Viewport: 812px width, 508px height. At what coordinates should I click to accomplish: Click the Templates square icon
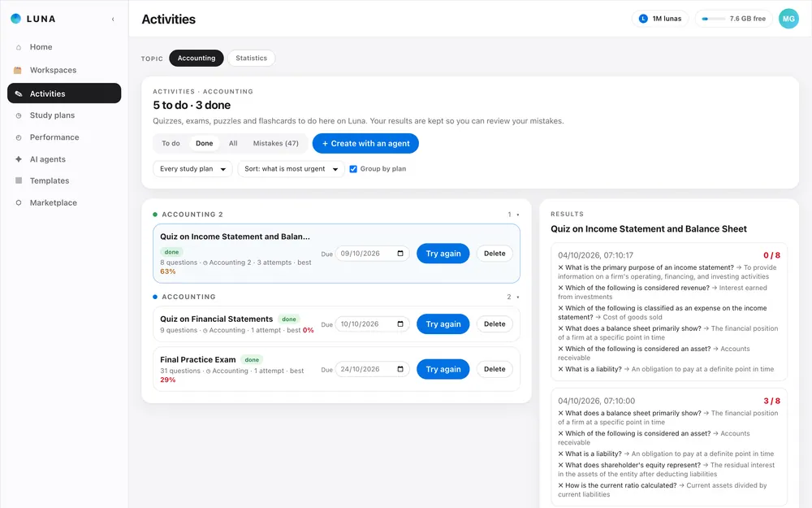coord(19,180)
